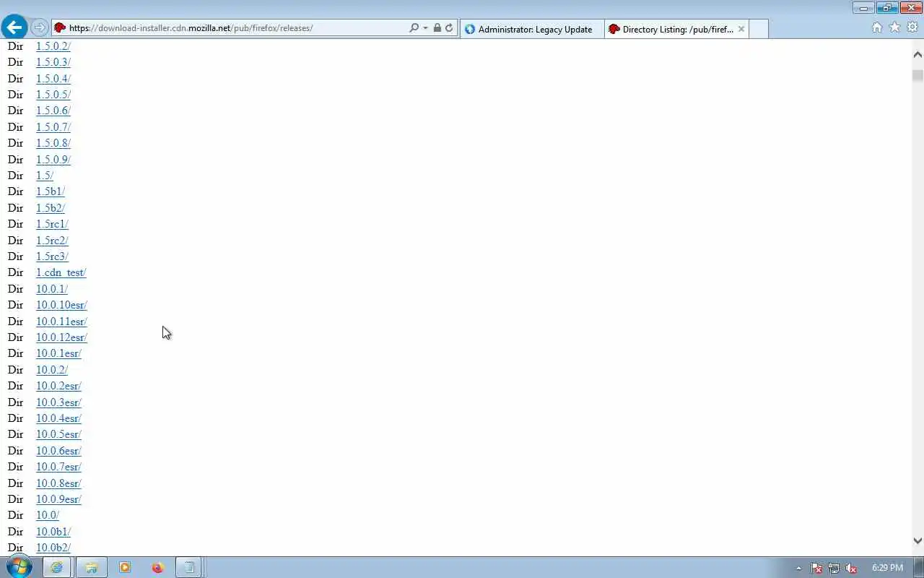This screenshot has width=924, height=578.
Task: Open the 10.0.3esr/ directory link
Action: [x=58, y=402]
